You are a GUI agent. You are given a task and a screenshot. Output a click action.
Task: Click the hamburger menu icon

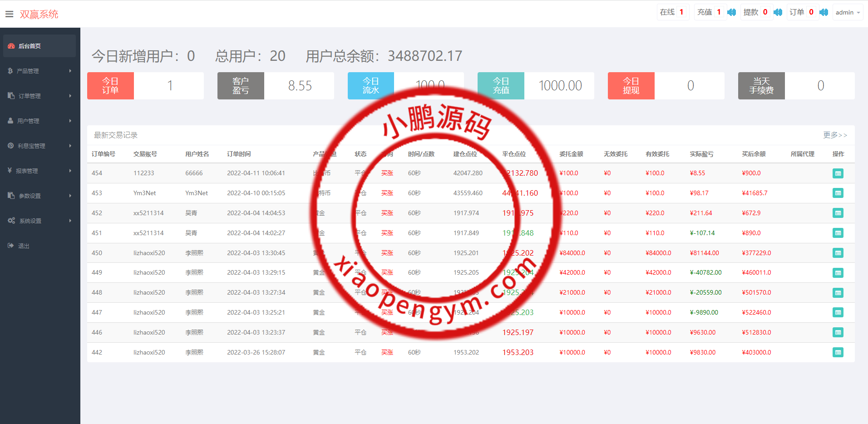pos(9,14)
